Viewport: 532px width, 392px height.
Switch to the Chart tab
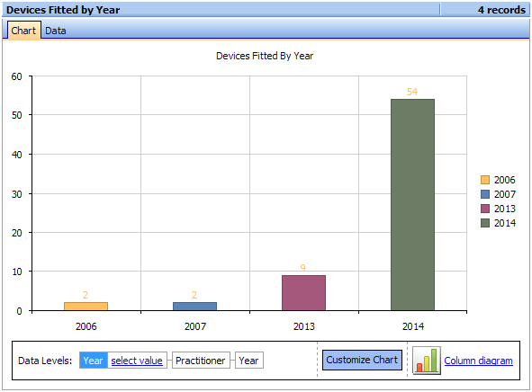pos(23,31)
